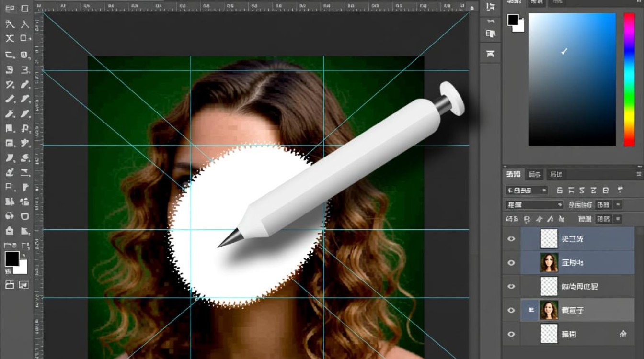Click the second layer's portrait thumbnail

[549, 262]
